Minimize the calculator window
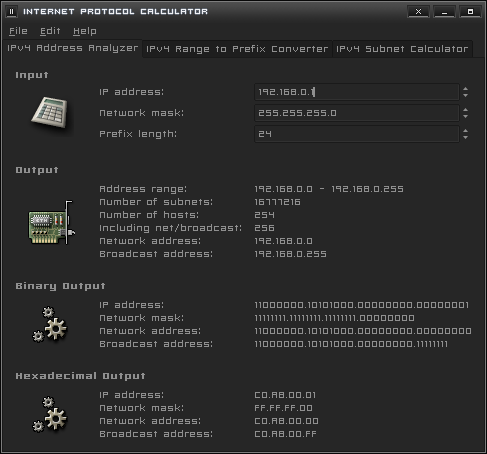Screen dimensions: 487x454 (444, 12)
